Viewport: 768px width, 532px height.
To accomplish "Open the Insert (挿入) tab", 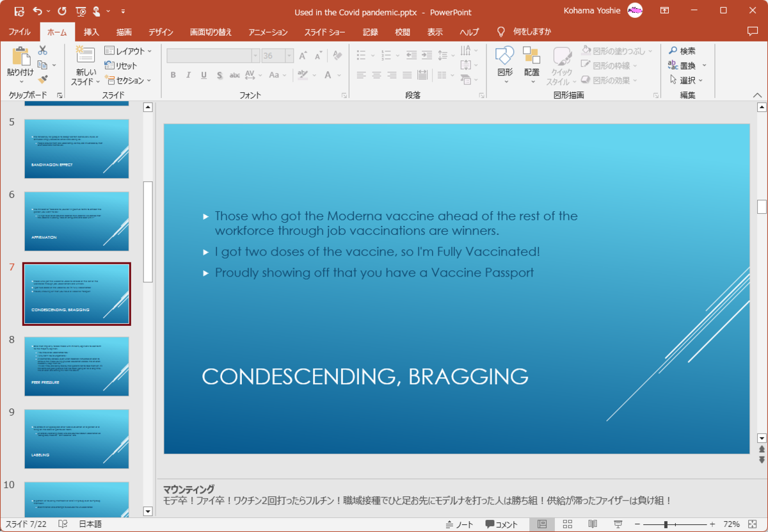I will click(x=92, y=32).
